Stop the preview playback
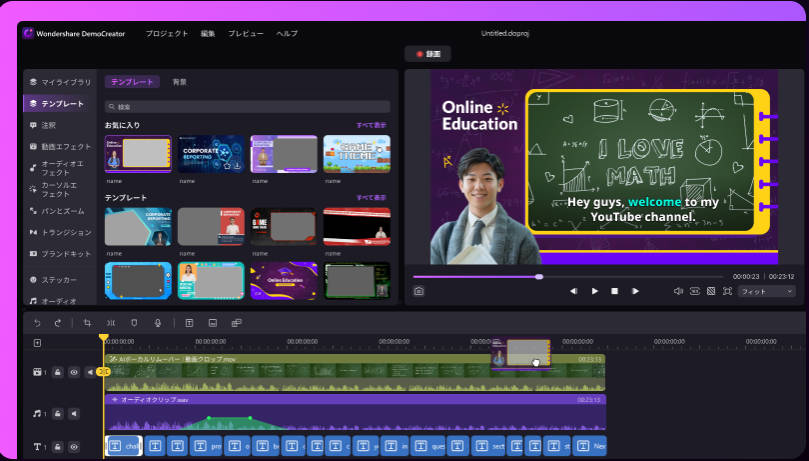This screenshot has height=461, width=809. pyautogui.click(x=614, y=291)
